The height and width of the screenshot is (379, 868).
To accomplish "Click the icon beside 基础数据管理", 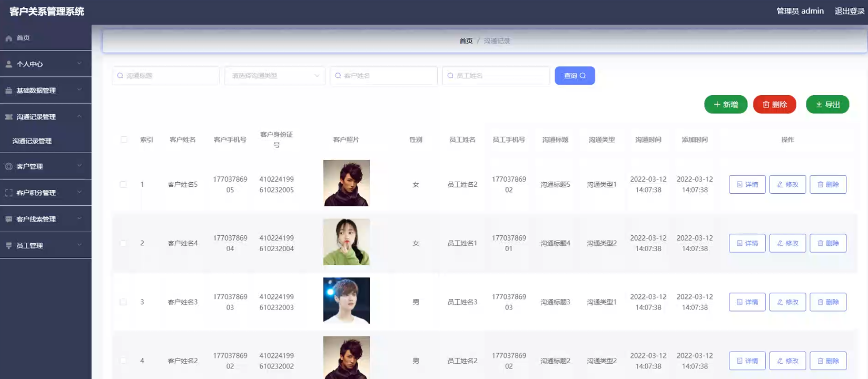I will click(8, 91).
